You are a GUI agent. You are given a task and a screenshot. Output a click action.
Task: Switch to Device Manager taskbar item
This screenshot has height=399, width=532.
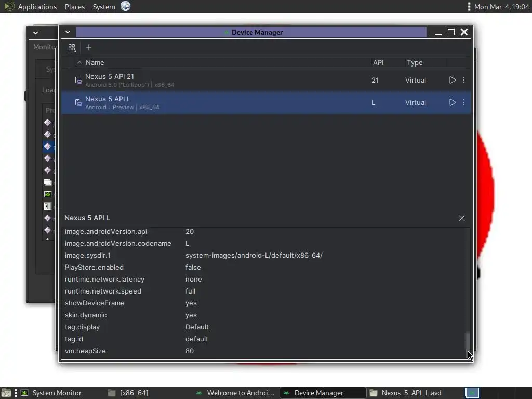tap(323, 393)
